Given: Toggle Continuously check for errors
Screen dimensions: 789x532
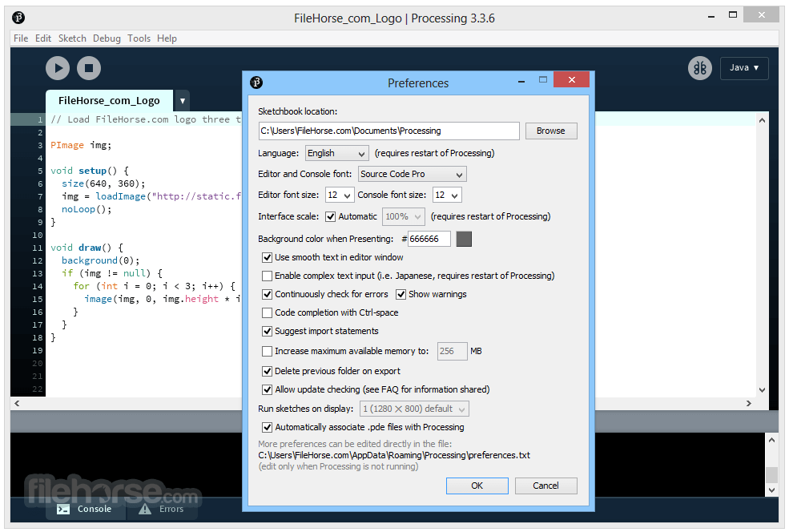Looking at the screenshot, I should coord(268,294).
